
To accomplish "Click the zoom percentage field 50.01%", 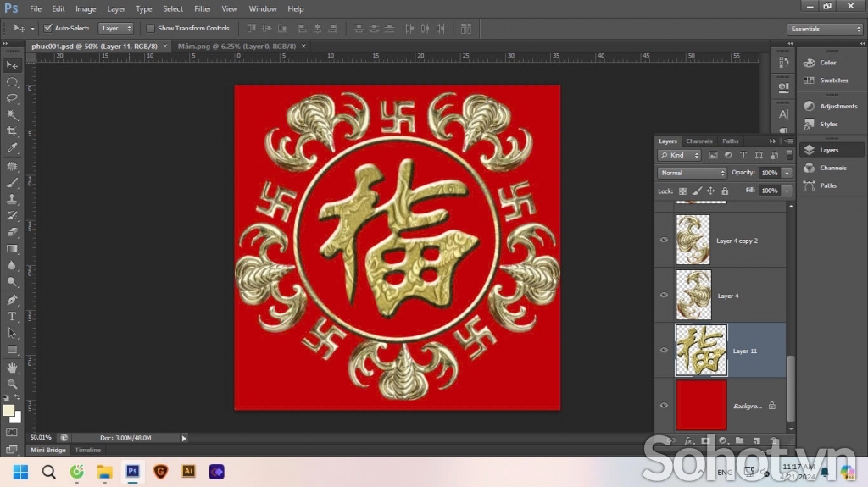I will tap(41, 438).
